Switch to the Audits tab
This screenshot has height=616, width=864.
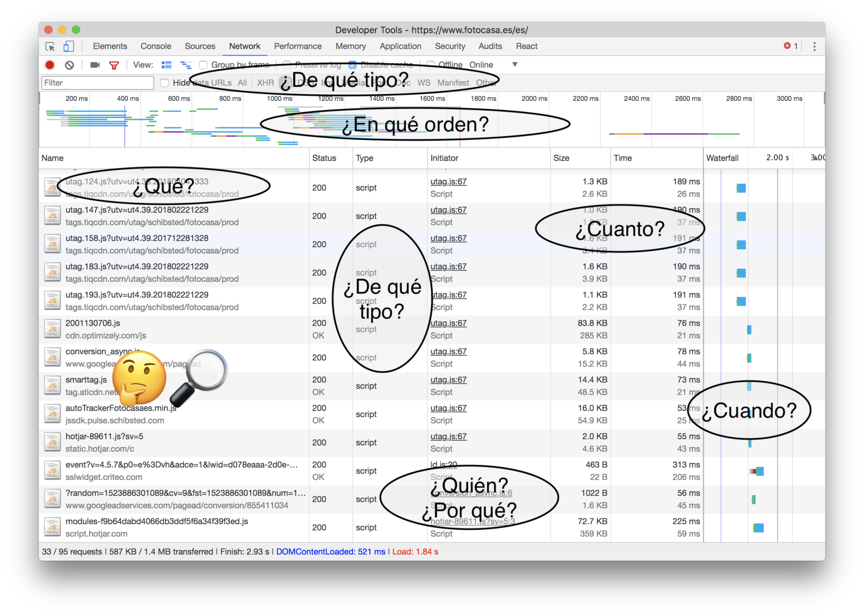coord(490,46)
